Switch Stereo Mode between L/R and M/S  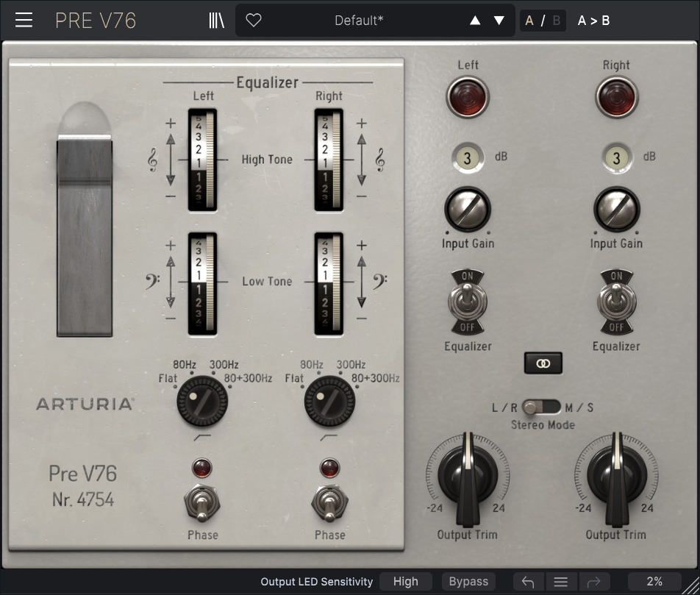coord(543,407)
